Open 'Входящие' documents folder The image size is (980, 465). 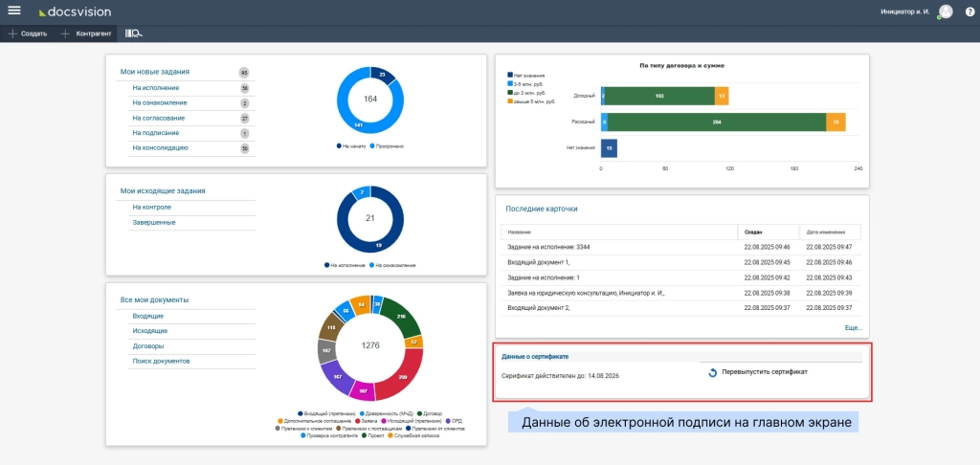pos(147,316)
